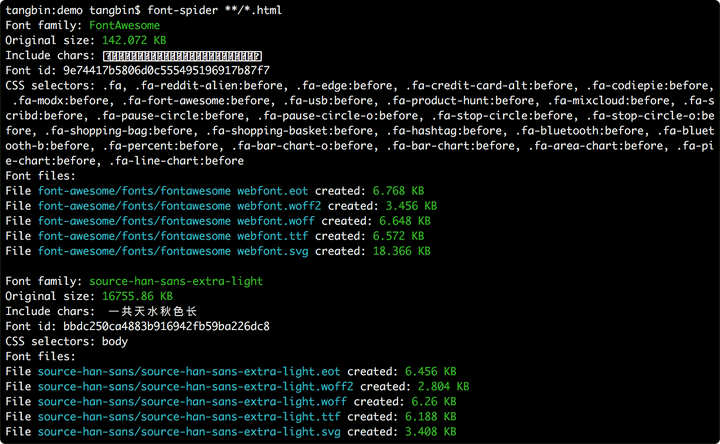Image resolution: width=720 pixels, height=444 pixels.
Task: Click the FontAwesome include chars glyph box
Action: tap(182, 56)
